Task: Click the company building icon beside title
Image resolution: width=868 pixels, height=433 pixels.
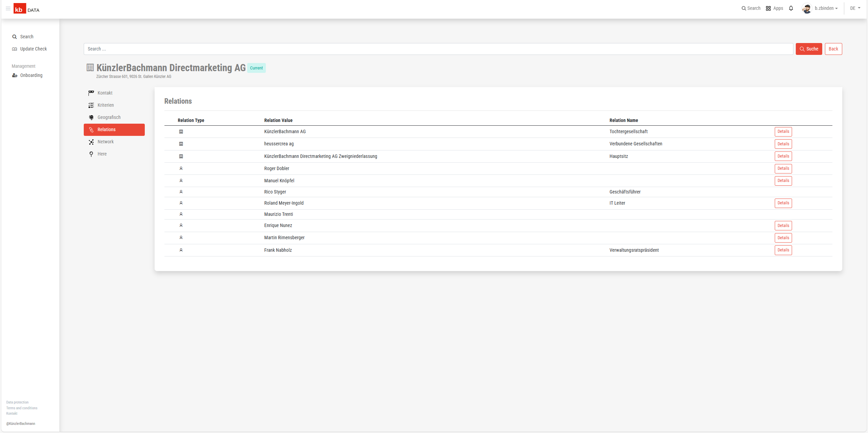Action: point(90,67)
